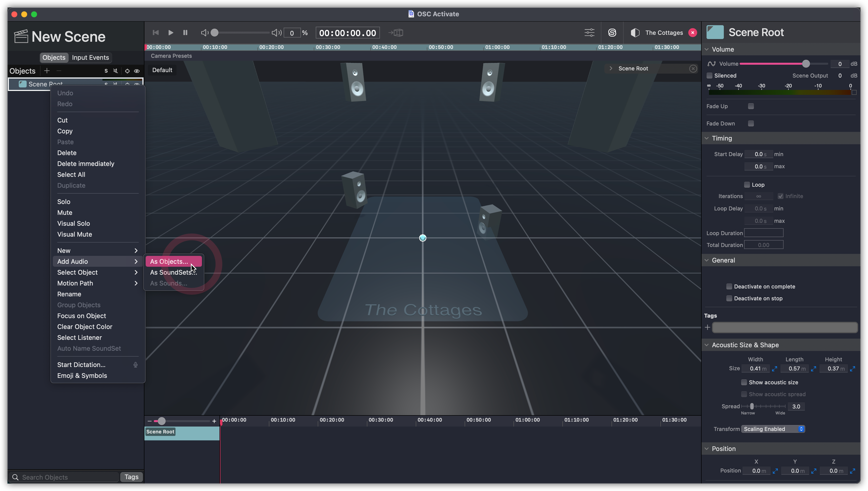Click the Tags button below object list
This screenshot has width=868, height=491.
[x=132, y=477]
